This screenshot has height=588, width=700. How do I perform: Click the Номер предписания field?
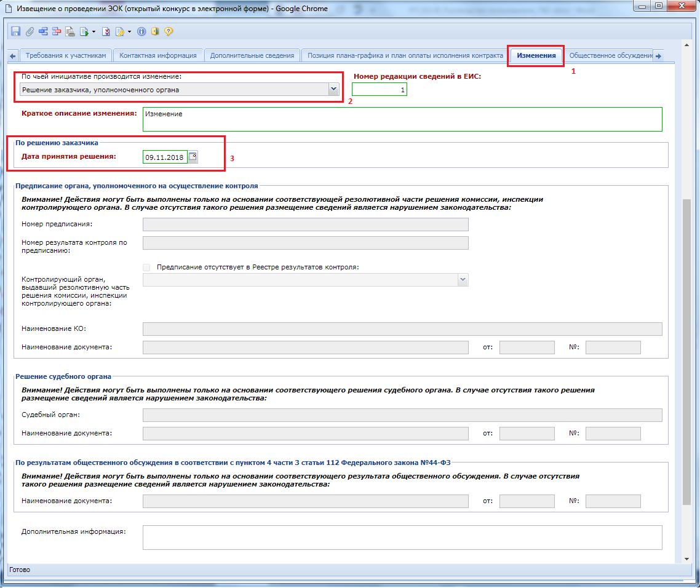click(x=305, y=224)
